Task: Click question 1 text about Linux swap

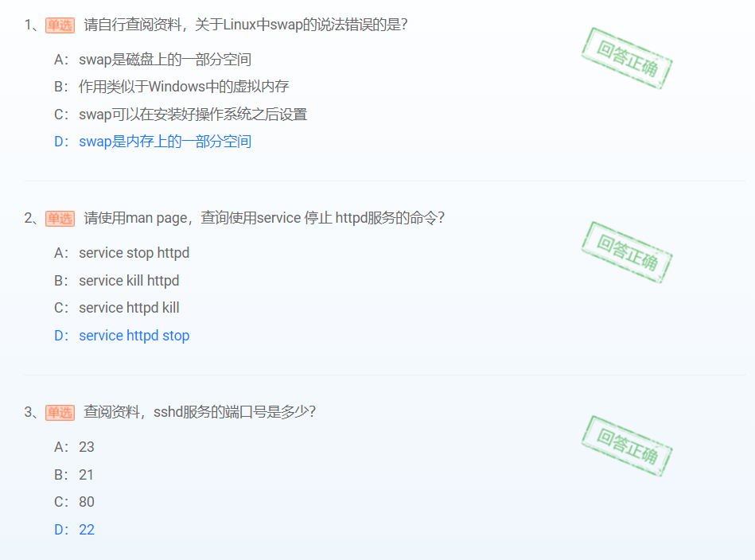Action: pos(246,25)
